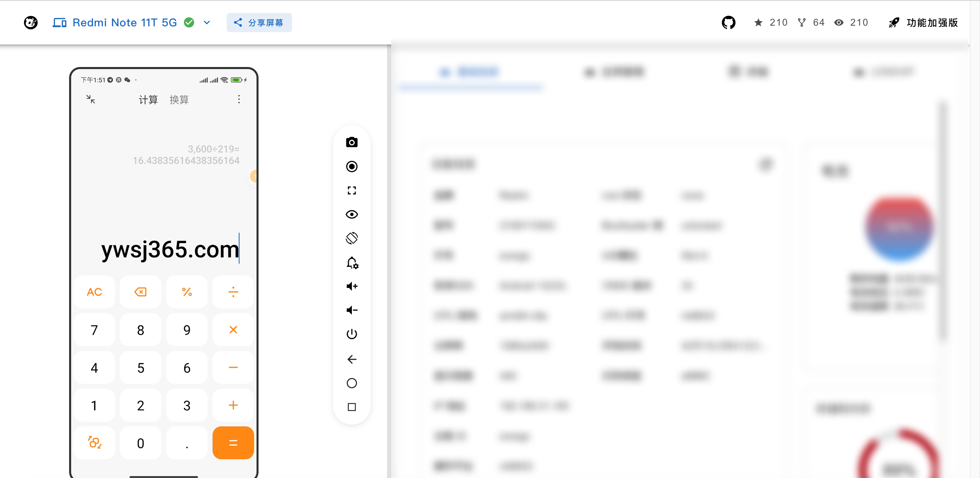This screenshot has width=980, height=478.
Task: Start screen recording with the record icon
Action: (352, 166)
